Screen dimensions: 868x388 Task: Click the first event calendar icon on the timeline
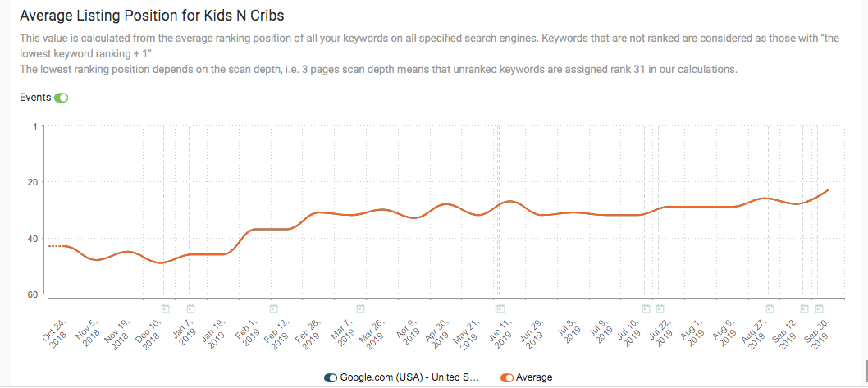pyautogui.click(x=165, y=308)
